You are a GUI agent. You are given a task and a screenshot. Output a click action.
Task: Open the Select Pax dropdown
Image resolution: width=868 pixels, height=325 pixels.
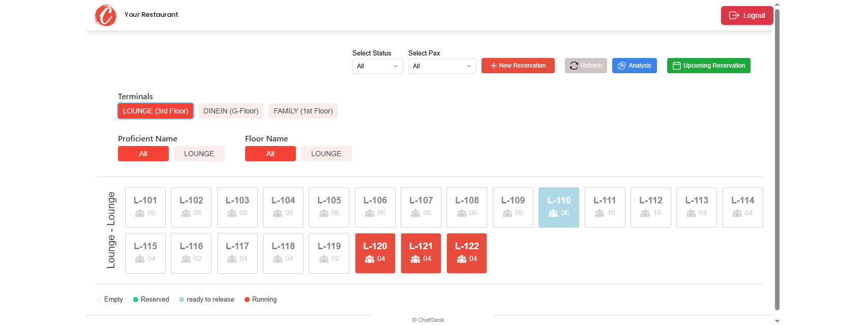point(442,66)
